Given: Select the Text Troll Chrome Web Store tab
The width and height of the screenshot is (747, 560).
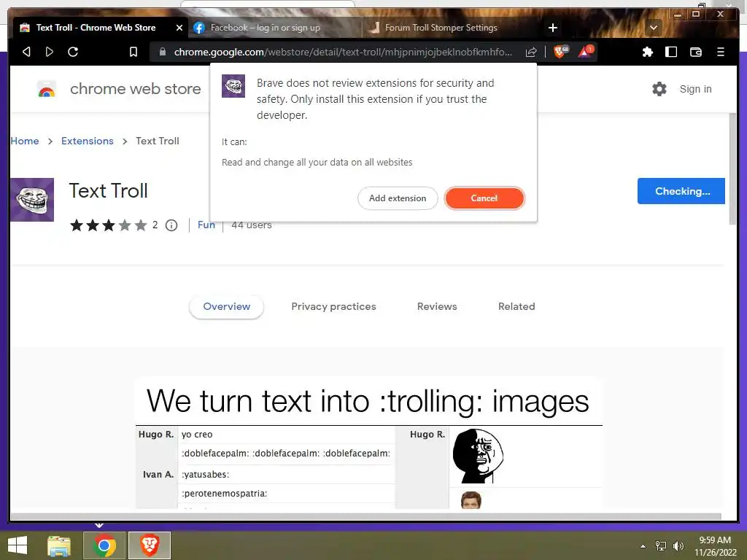Looking at the screenshot, I should (x=96, y=28).
